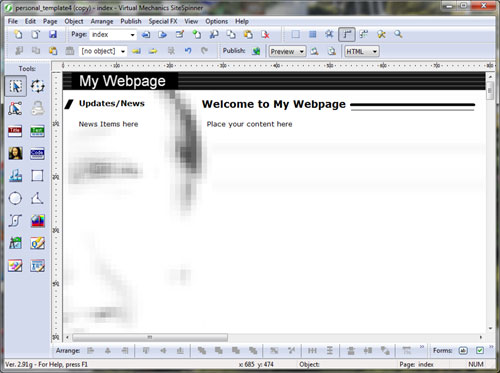Toggle the solid grid fill button
The width and height of the screenshot is (500, 373).
(312, 34)
